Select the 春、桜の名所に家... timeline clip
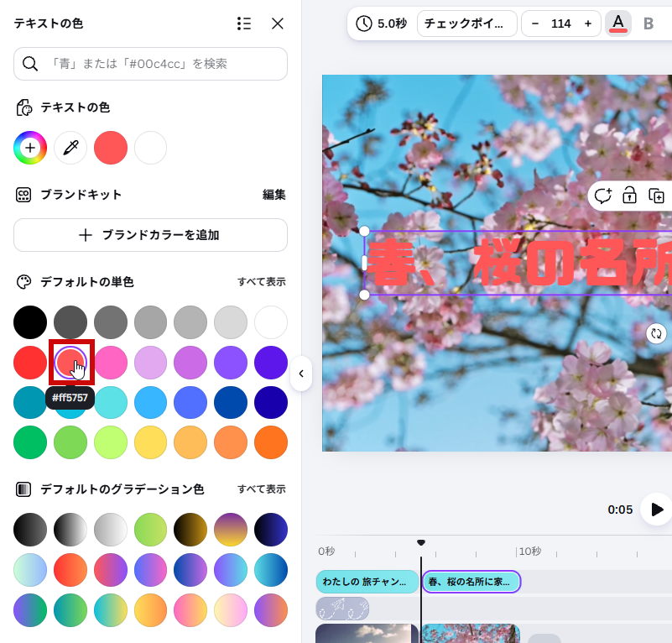Viewport: 672px width, 643px height. click(x=471, y=582)
